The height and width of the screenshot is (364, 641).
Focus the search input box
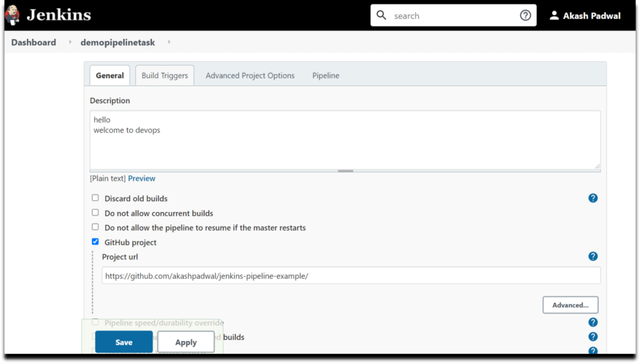point(454,16)
